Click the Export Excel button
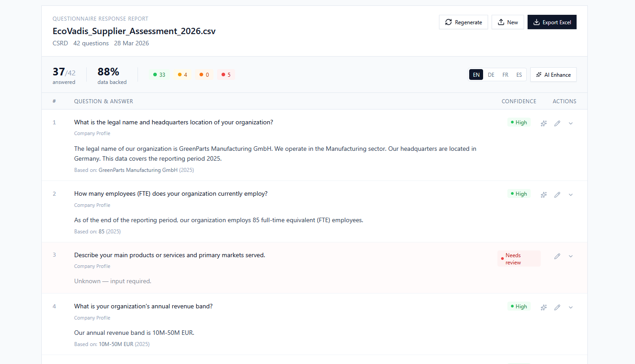 point(552,22)
